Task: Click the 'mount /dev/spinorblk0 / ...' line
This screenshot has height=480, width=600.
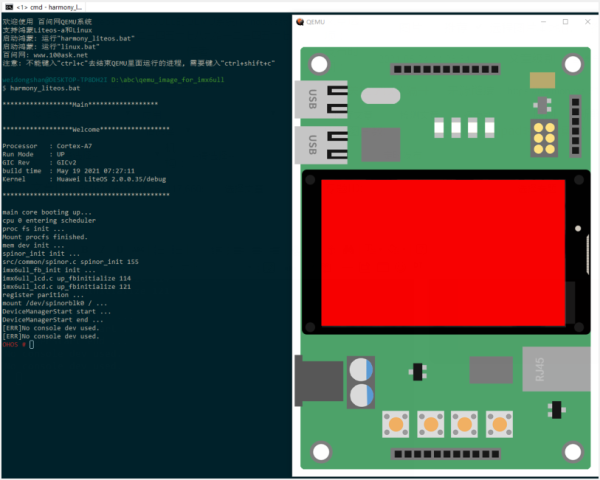Action: tap(55, 303)
